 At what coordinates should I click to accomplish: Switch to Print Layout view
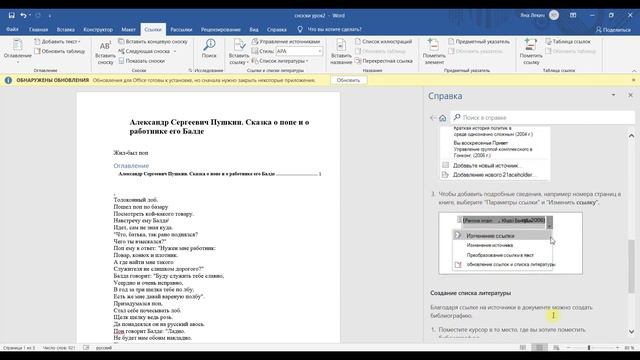539,347
